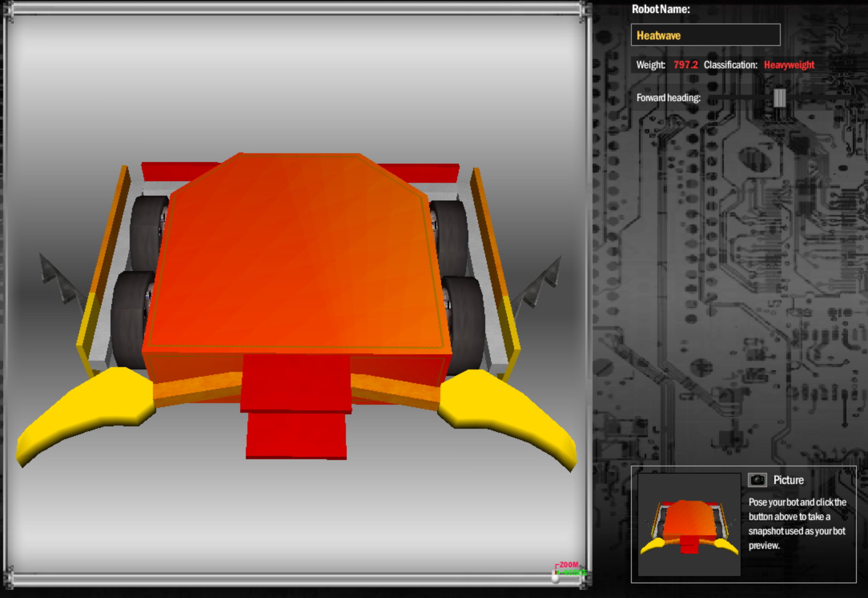Screen dimensions: 868x598
Task: Click the Heavyweight classification text
Action: (789, 65)
